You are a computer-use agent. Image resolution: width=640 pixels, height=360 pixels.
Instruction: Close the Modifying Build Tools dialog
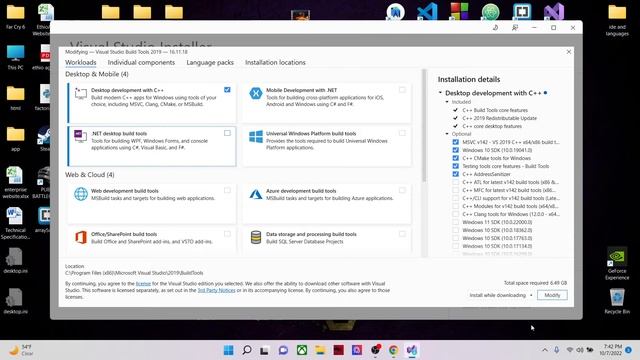coord(569,52)
